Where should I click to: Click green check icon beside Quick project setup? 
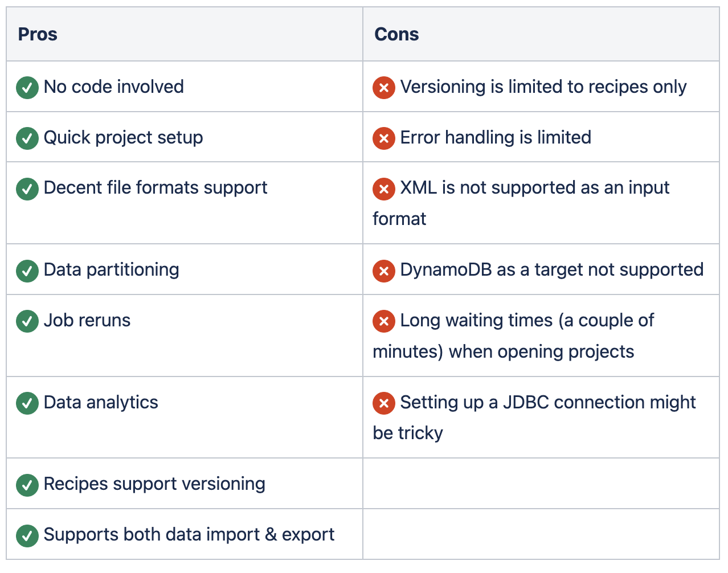(27, 138)
